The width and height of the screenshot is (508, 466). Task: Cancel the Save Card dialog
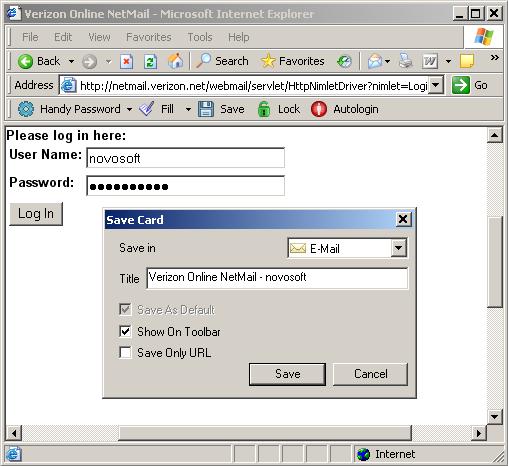click(370, 374)
